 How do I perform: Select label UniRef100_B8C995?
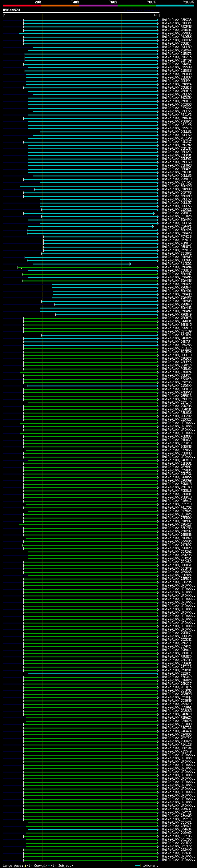pyautogui.click(x=177, y=260)
